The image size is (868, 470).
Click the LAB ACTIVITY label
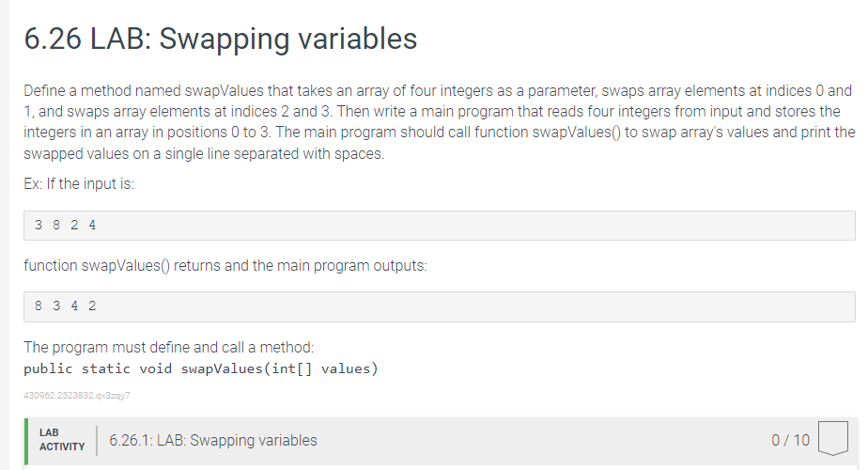tap(62, 440)
